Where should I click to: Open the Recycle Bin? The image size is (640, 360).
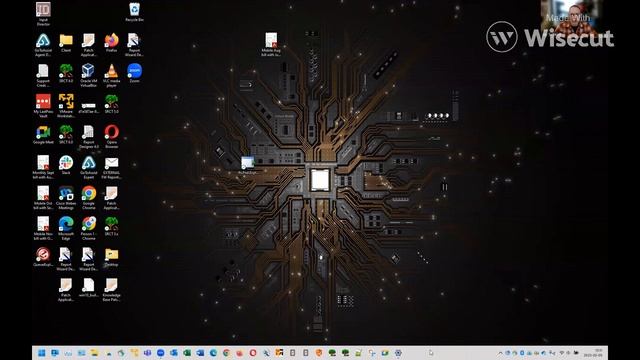coord(134,12)
